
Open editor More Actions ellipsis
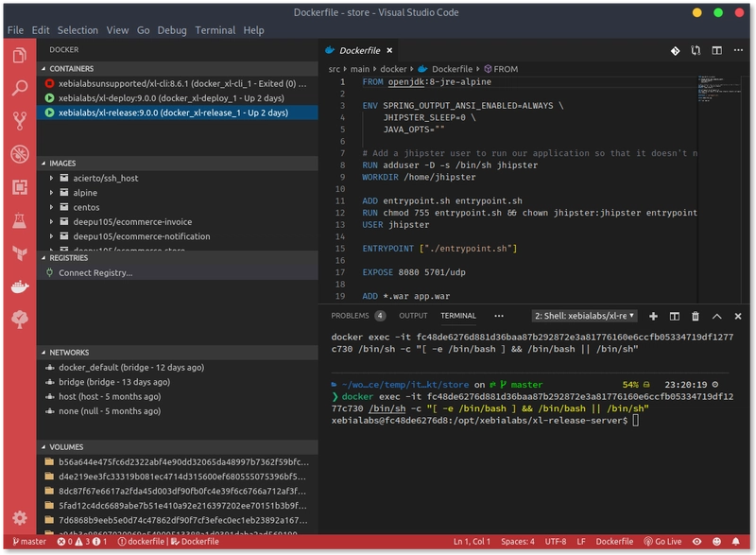[738, 50]
